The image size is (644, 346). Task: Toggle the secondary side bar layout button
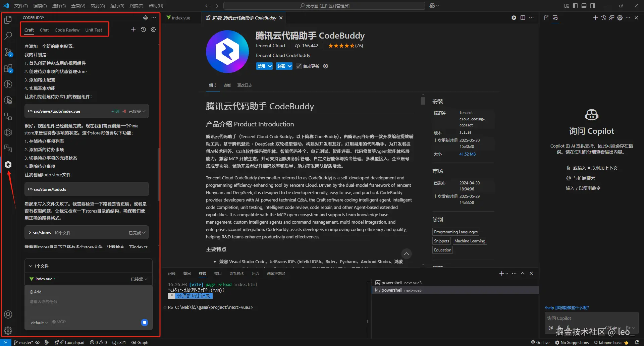pos(593,6)
